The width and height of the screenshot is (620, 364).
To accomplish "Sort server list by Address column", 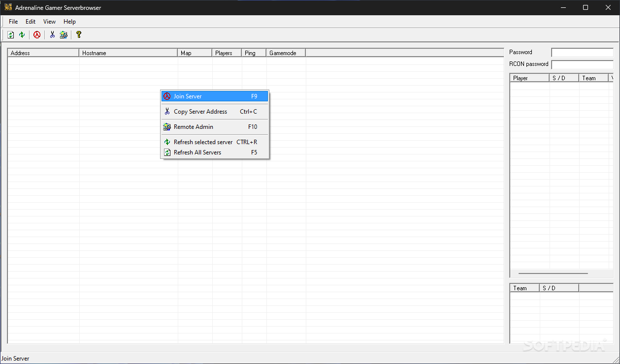I will pyautogui.click(x=43, y=53).
